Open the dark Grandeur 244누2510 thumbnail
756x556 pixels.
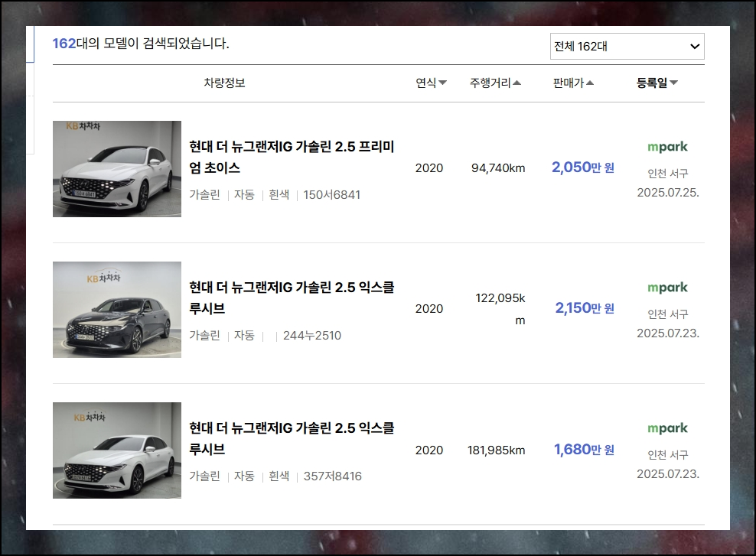(117, 310)
